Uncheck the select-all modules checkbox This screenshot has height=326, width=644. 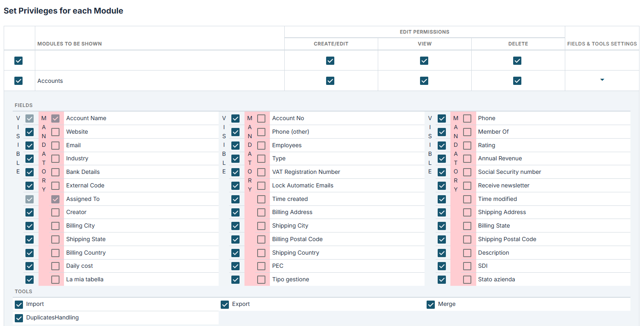(x=18, y=61)
